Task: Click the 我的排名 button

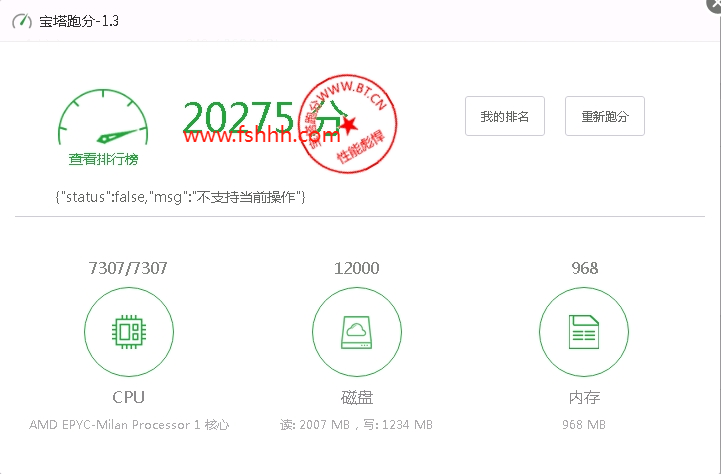Action: pos(505,116)
